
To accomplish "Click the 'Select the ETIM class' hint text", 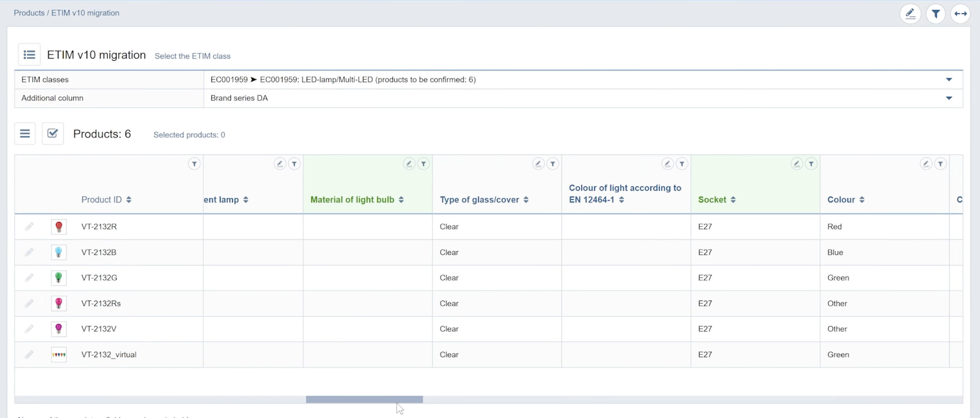I will click(192, 56).
